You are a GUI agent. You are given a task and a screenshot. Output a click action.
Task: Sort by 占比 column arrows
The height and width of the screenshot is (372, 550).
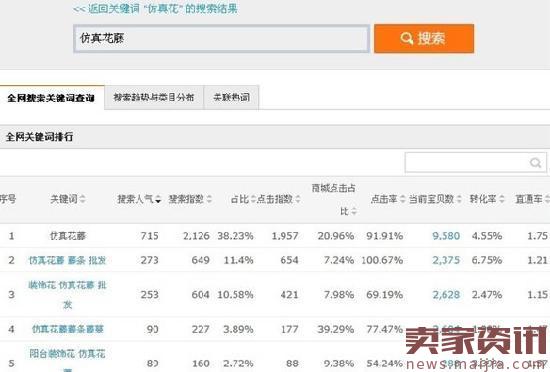tap(253, 199)
